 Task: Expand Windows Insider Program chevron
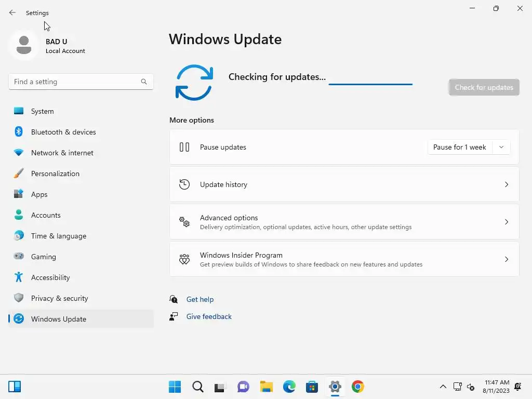coord(506,259)
